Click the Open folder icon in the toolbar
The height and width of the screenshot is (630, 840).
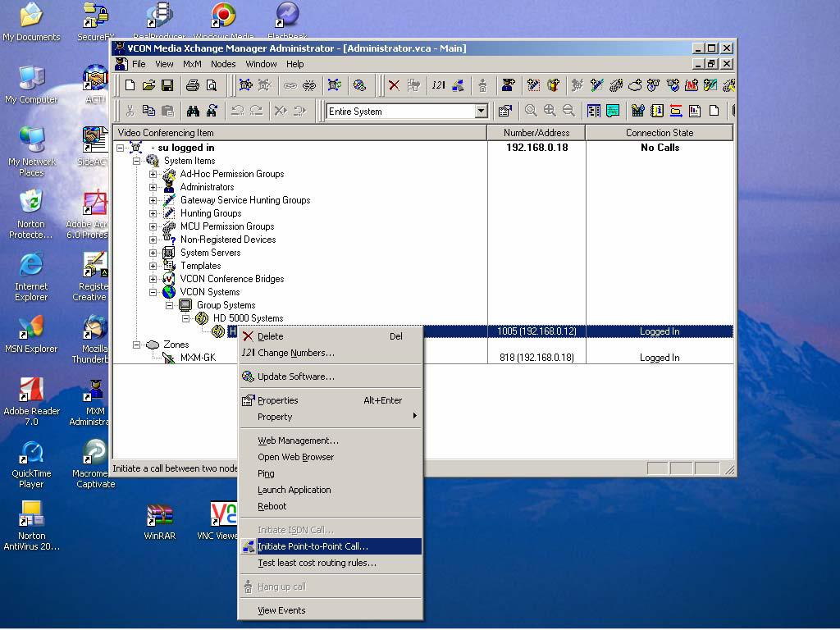coord(148,85)
